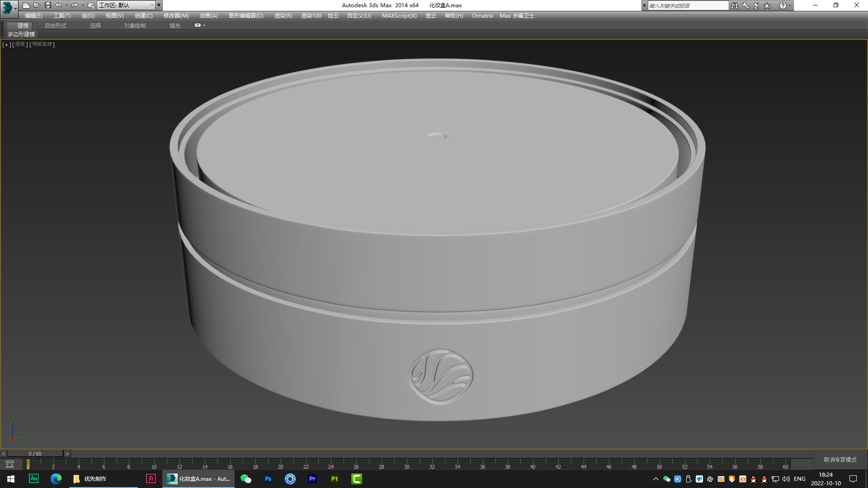Create a new scene with the New Scene icon
868x488 pixels.
coord(27,5)
